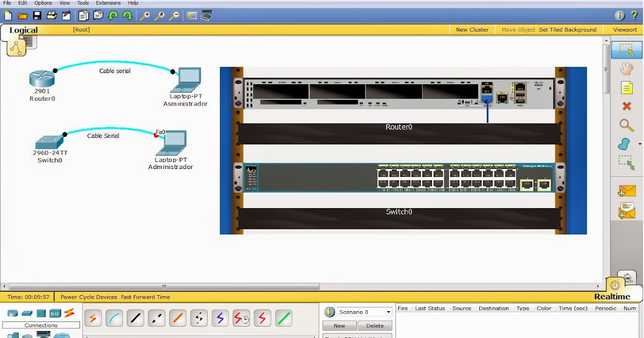Select the Routers device category icon
The image size is (644, 338).
pos(12,313)
